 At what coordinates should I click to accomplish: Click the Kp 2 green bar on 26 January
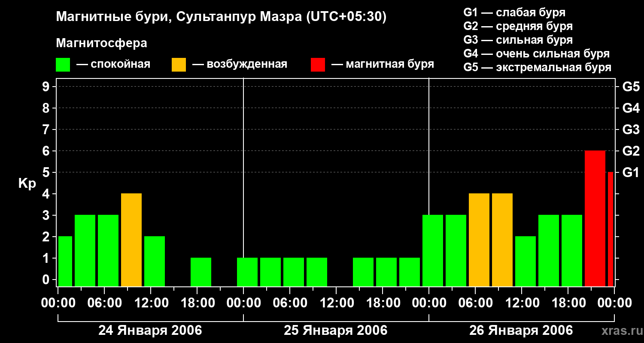pos(526,262)
